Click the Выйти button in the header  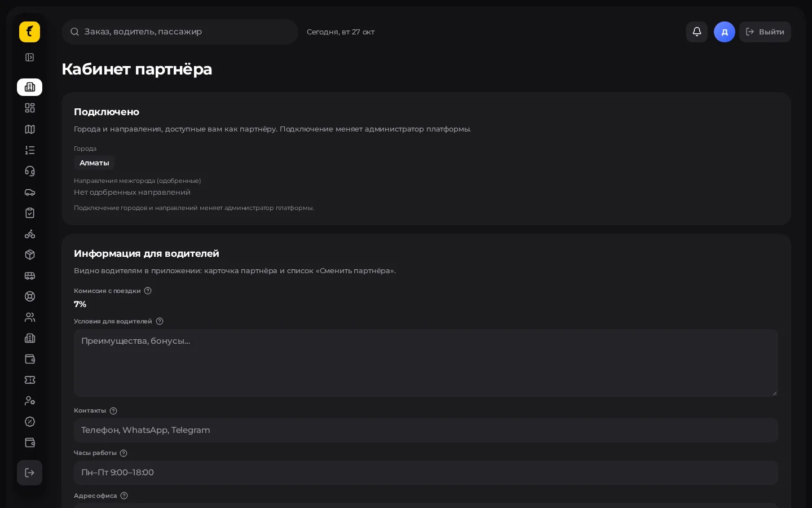click(x=765, y=32)
